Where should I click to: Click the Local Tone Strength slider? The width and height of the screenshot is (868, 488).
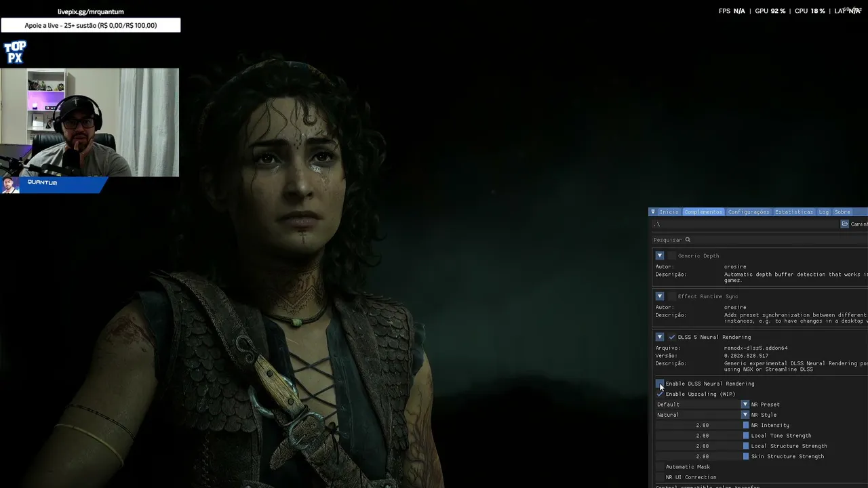(x=702, y=436)
